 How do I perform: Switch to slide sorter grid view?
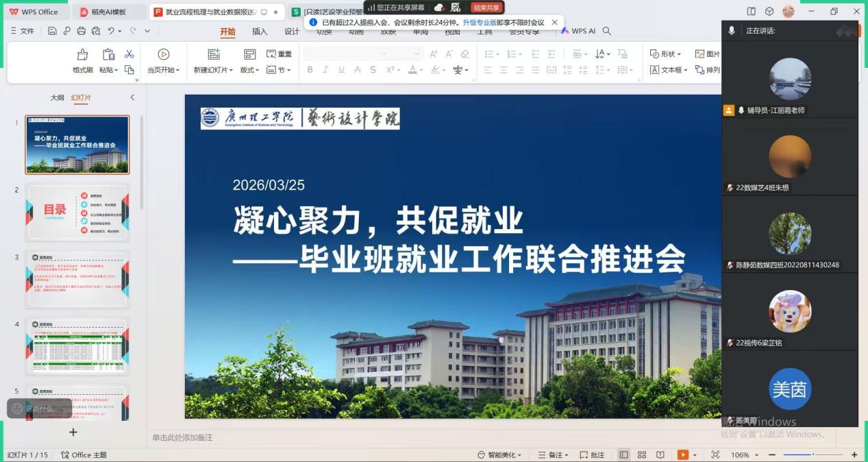coord(642,454)
